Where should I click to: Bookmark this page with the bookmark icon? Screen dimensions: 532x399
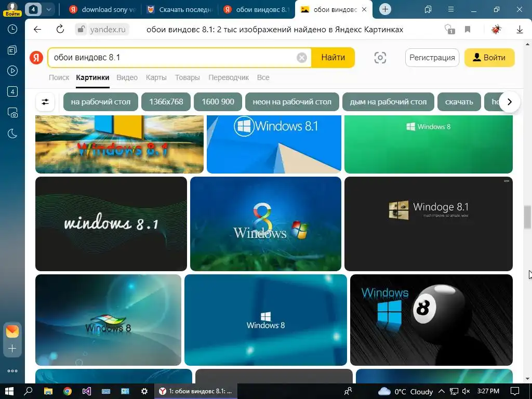(468, 30)
